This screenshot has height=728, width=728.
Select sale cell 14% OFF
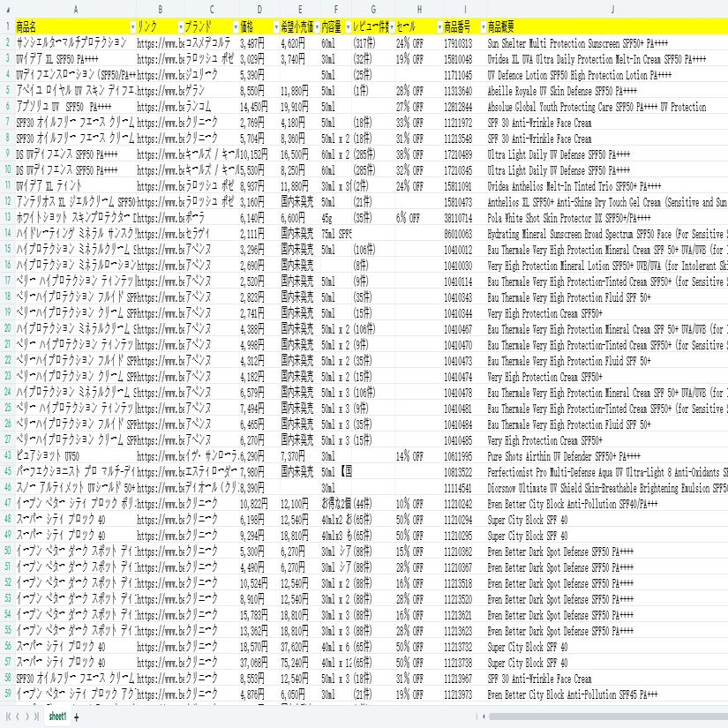coord(419,456)
